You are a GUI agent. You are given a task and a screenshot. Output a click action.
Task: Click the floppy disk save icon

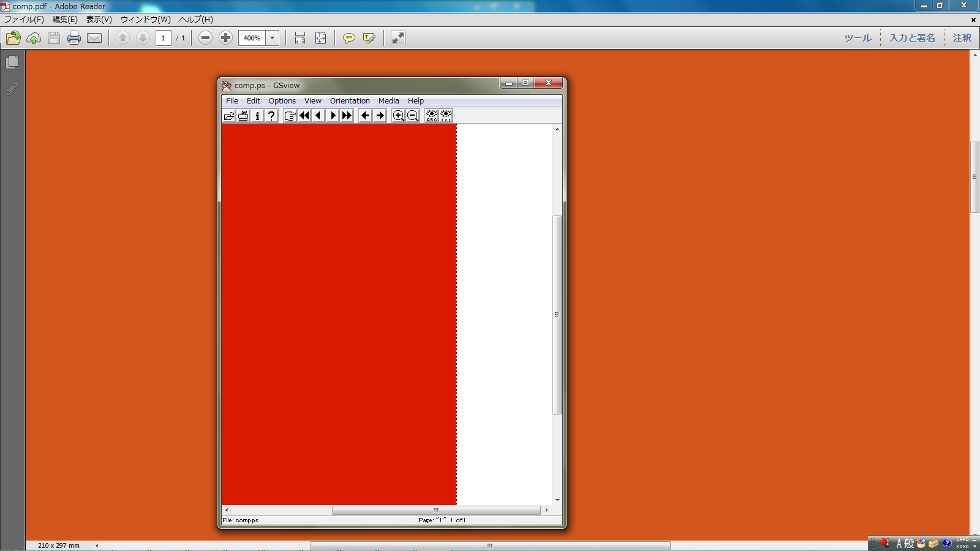pyautogui.click(x=54, y=38)
